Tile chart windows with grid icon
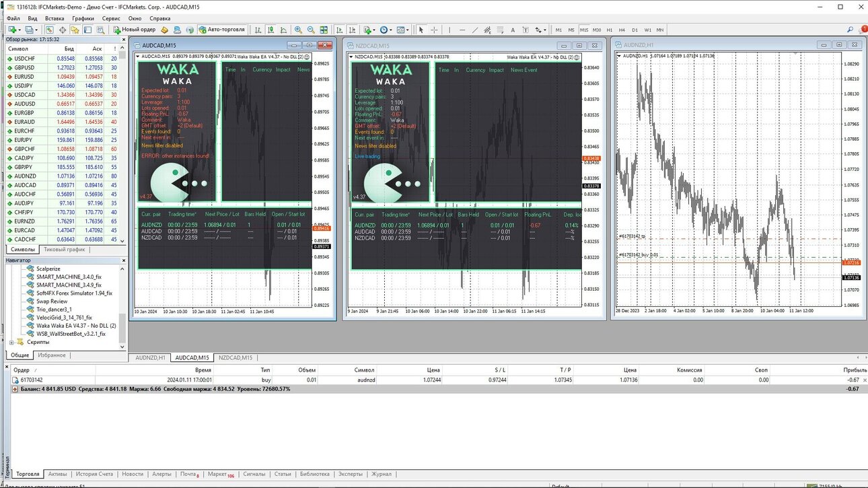 pyautogui.click(x=324, y=30)
